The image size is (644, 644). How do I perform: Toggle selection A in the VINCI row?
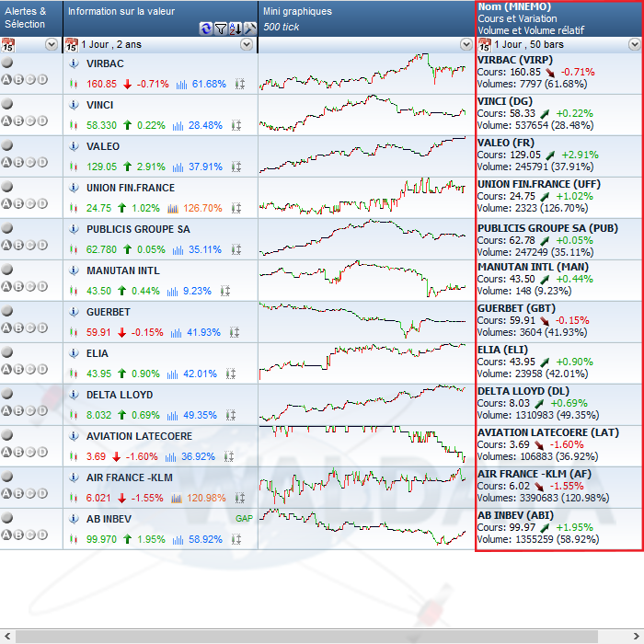tap(6, 121)
